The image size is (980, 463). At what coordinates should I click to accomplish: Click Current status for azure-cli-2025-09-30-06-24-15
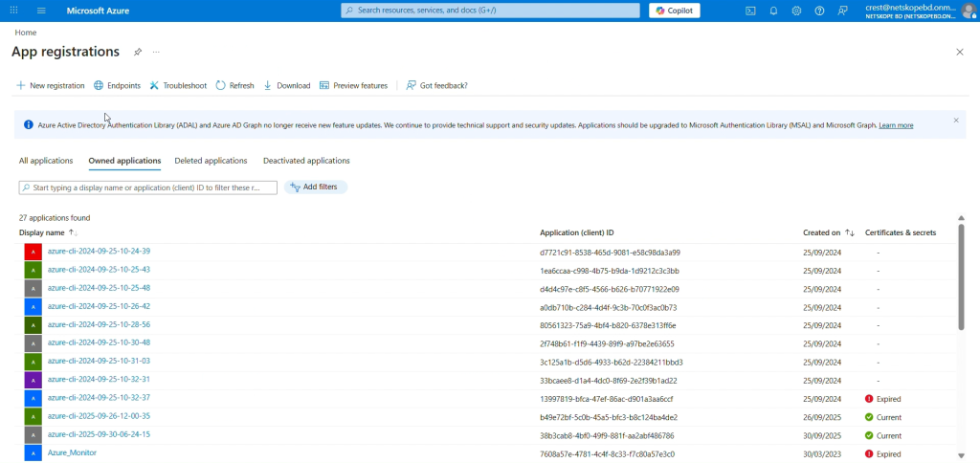[x=883, y=435]
